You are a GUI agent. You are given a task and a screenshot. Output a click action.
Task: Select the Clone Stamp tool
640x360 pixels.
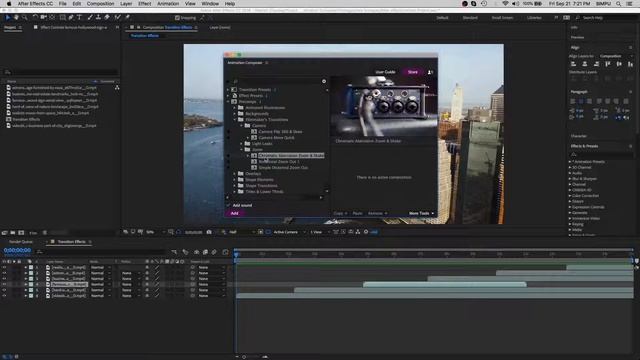98,18
